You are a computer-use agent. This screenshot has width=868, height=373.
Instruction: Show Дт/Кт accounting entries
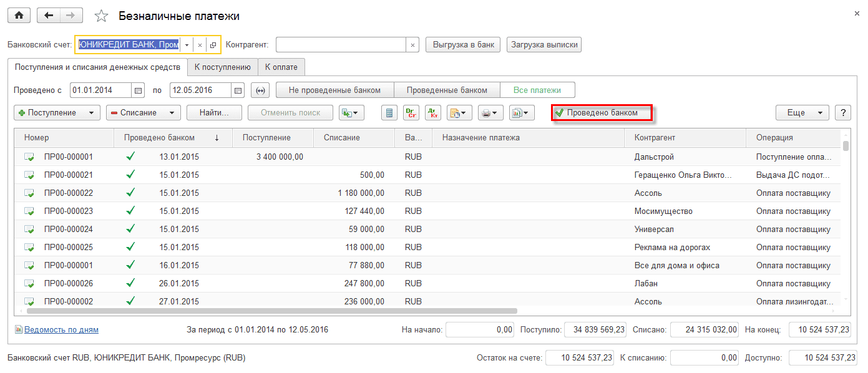tap(433, 113)
